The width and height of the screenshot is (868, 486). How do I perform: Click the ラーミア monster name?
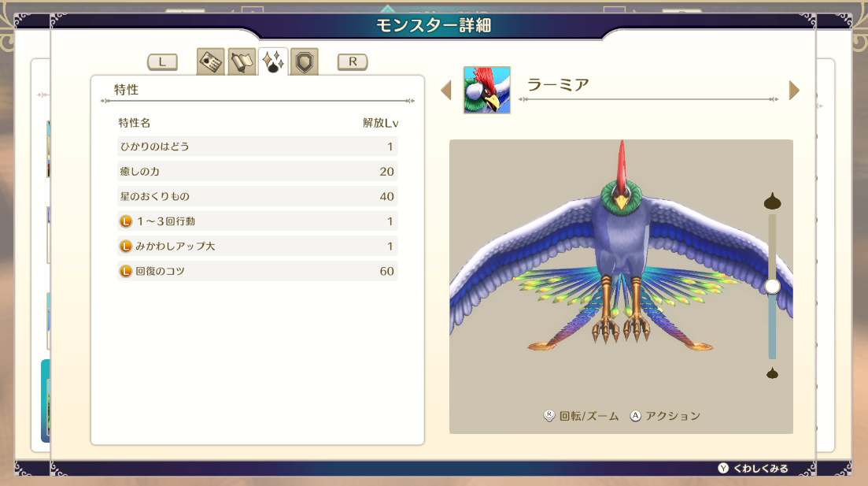[x=558, y=85]
